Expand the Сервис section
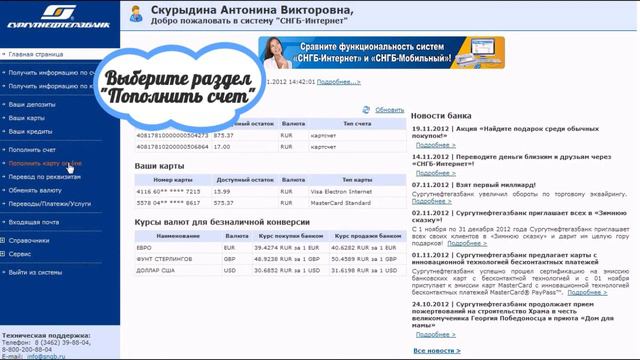640x360 pixels. coord(3,254)
